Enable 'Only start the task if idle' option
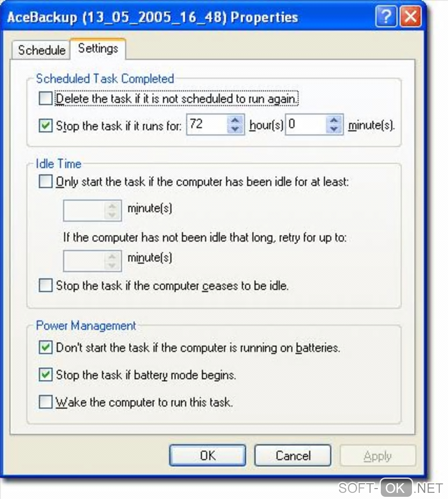The image size is (448, 499). point(46,181)
